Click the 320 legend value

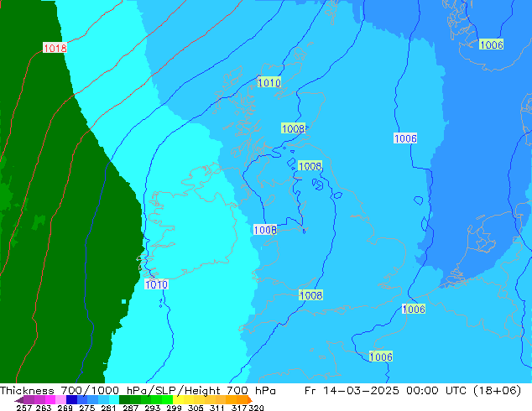[257, 408]
